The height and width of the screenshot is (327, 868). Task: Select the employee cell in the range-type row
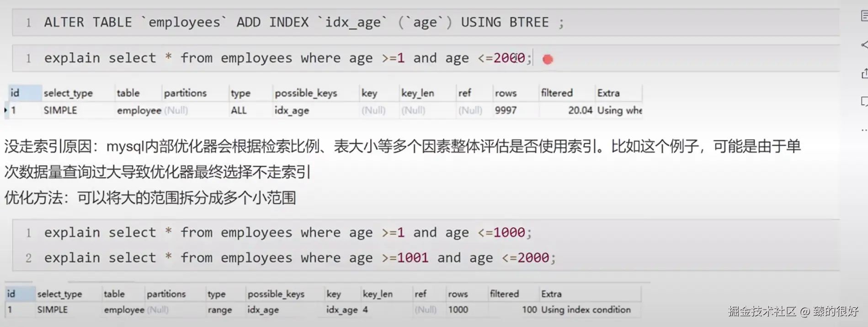tap(124, 310)
